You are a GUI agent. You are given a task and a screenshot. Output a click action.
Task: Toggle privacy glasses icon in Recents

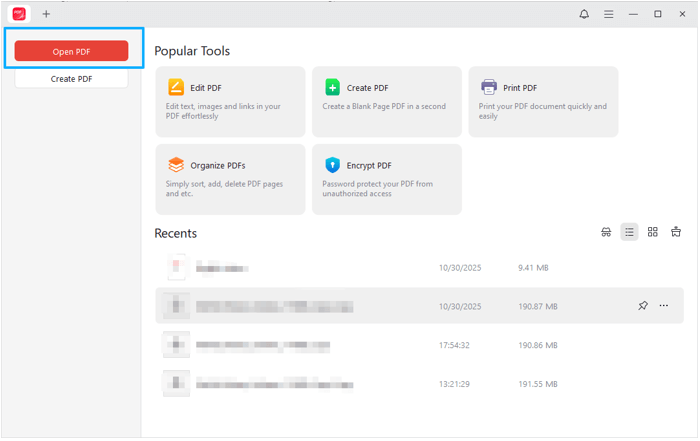coord(606,232)
